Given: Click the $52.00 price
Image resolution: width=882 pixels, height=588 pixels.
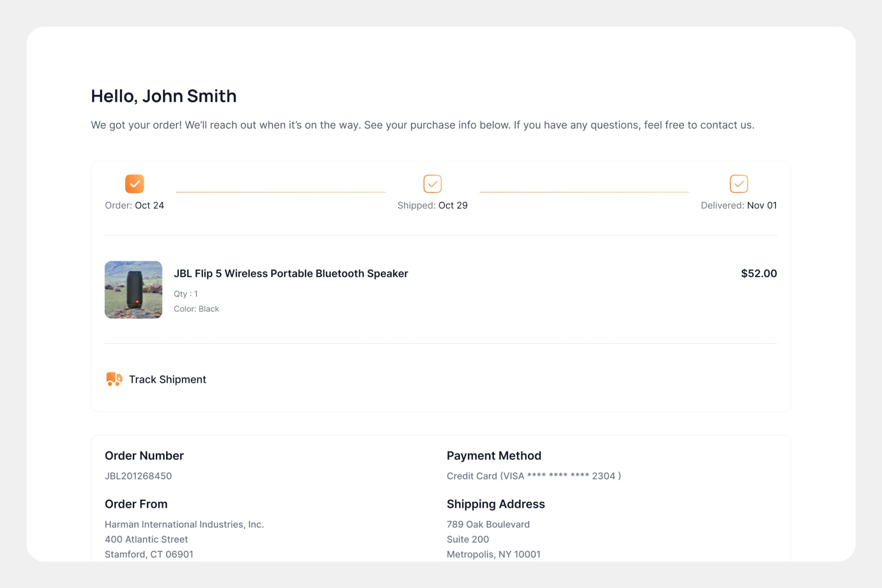Looking at the screenshot, I should coord(759,273).
